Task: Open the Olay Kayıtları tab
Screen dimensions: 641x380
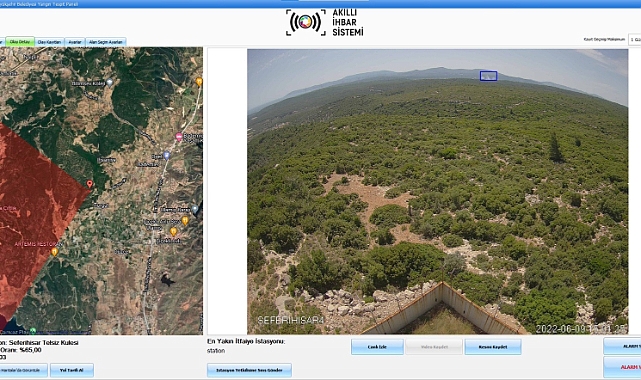Action: (49, 42)
